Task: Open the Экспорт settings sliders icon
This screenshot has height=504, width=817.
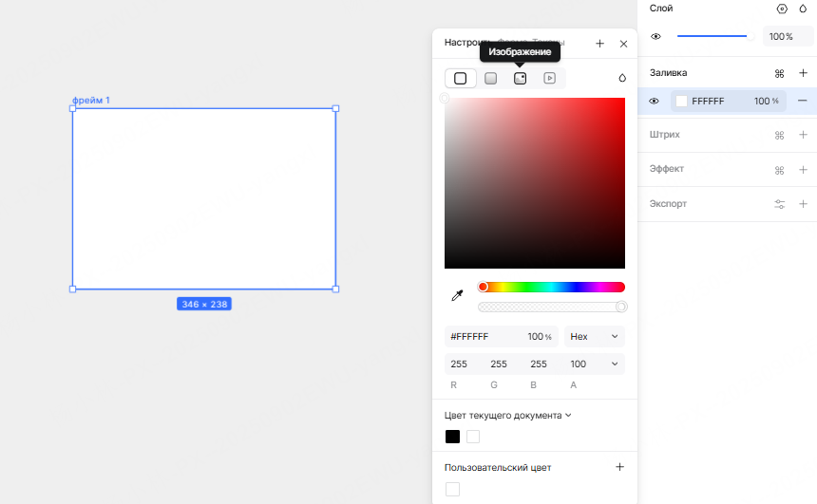Action: pyautogui.click(x=780, y=204)
